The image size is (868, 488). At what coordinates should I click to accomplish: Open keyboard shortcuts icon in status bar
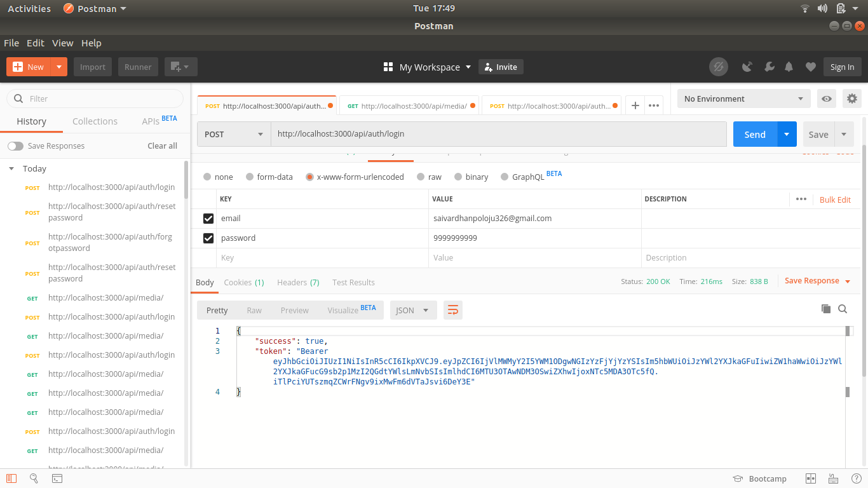click(x=834, y=478)
